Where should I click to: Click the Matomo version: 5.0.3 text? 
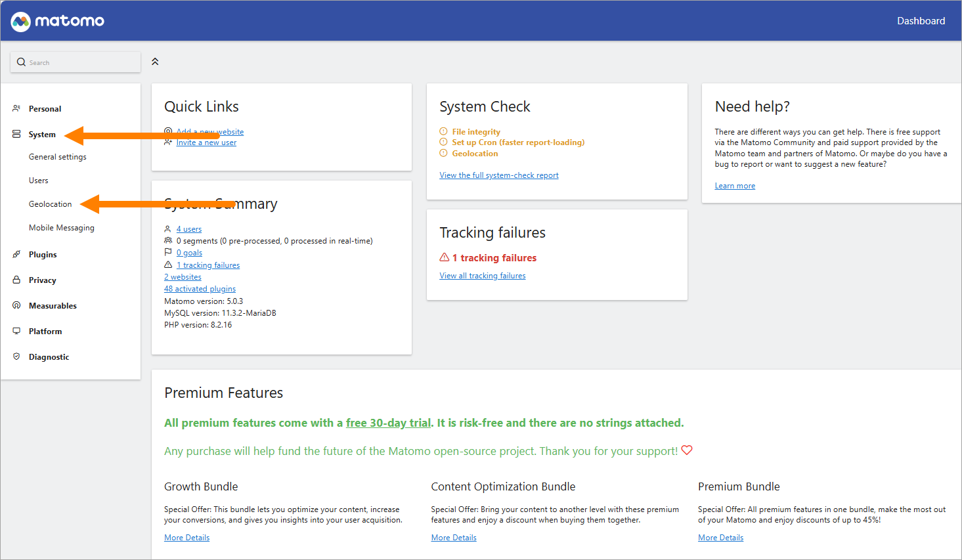[204, 301]
